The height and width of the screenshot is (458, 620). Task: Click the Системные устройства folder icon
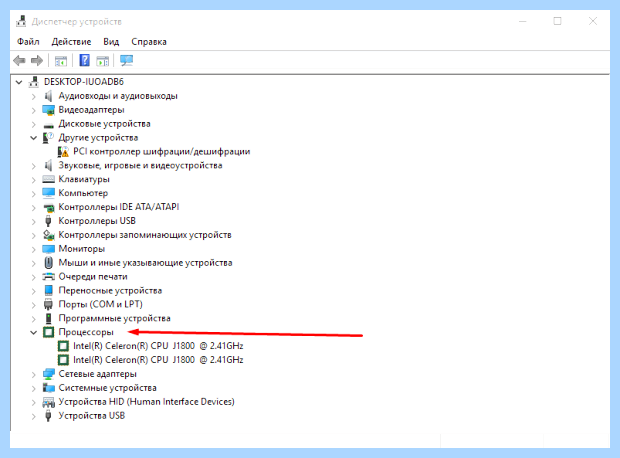pyautogui.click(x=48, y=388)
